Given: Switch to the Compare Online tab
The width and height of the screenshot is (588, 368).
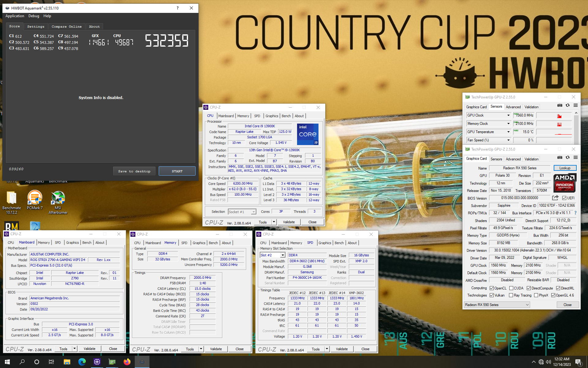Looking at the screenshot, I should [x=66, y=27].
